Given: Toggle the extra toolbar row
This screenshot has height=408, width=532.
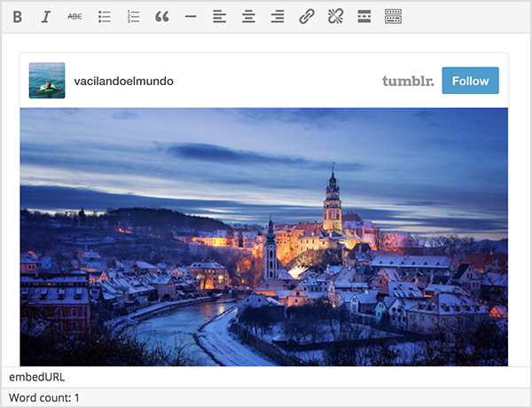Looking at the screenshot, I should (x=393, y=16).
